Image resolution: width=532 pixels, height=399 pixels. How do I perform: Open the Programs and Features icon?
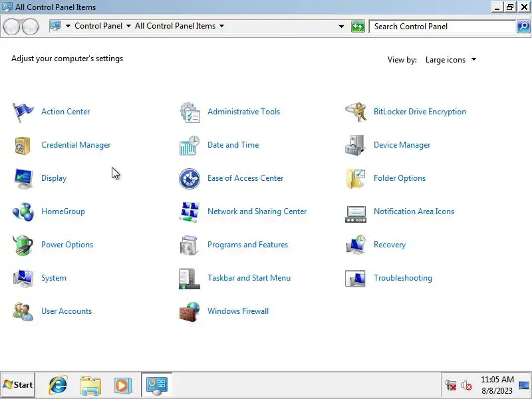point(189,245)
